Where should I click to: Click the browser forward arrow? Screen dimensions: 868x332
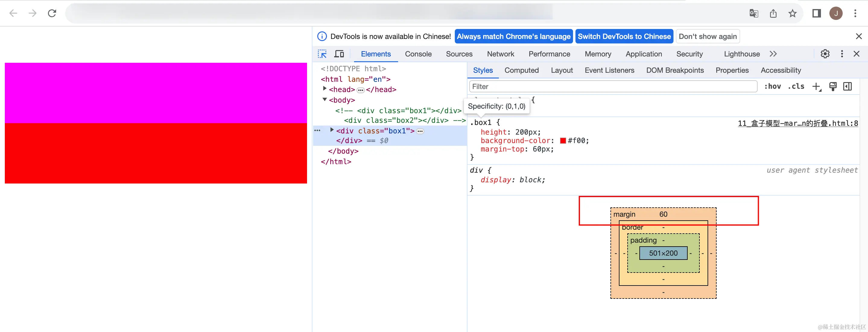33,13
